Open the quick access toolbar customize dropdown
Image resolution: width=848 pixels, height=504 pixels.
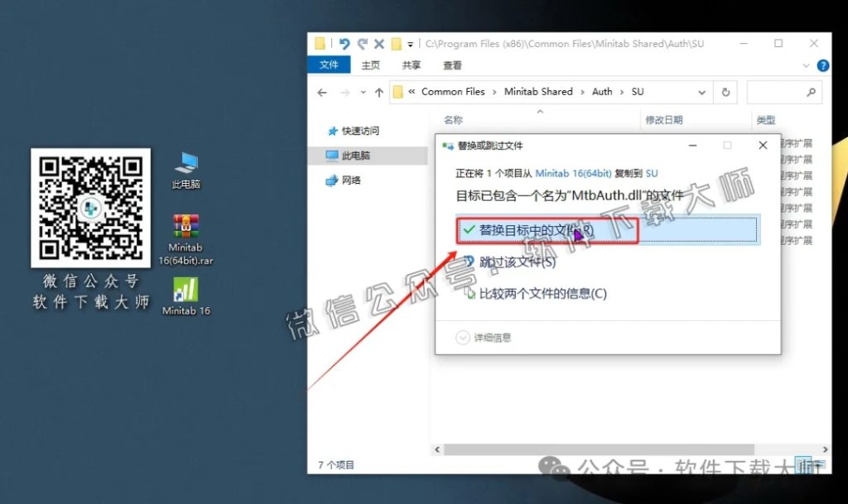pyautogui.click(x=411, y=44)
